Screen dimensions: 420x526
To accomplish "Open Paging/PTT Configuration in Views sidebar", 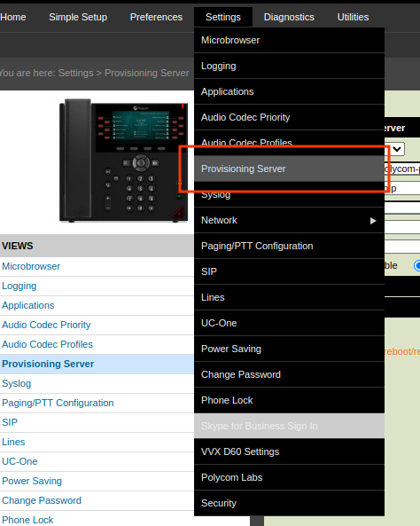I will click(x=58, y=403).
